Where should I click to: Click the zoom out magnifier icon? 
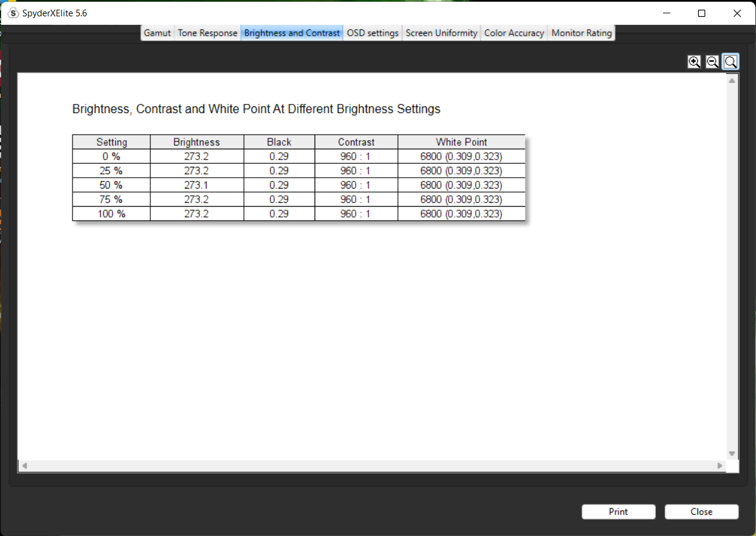(712, 62)
